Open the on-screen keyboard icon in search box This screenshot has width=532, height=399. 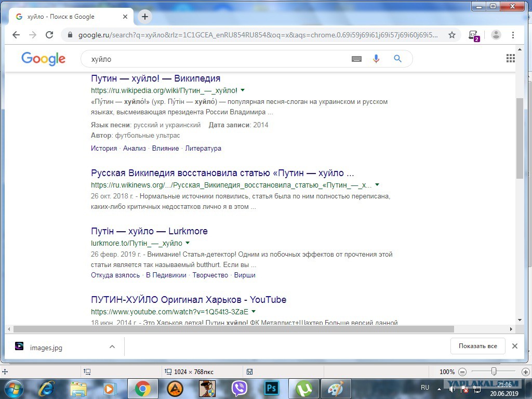(x=356, y=59)
